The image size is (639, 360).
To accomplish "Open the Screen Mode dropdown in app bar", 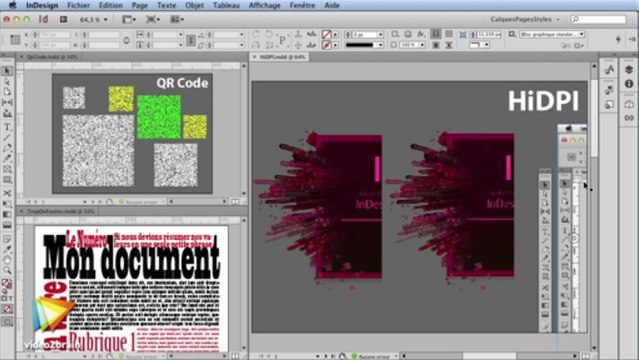I will tap(153, 19).
